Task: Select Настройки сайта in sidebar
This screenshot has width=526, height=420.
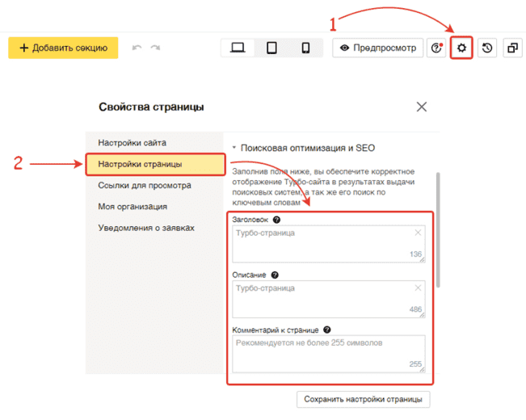Action: pyautogui.click(x=133, y=143)
